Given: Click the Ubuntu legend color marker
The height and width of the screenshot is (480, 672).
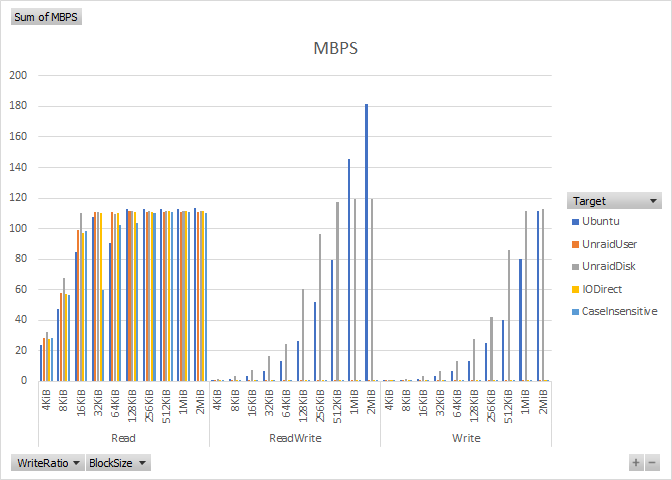Looking at the screenshot, I should (574, 221).
